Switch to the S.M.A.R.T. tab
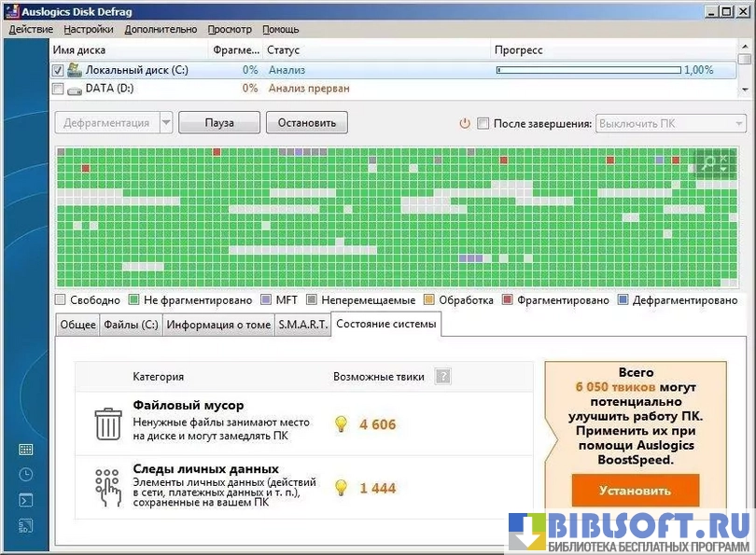Viewport: 756px width, 555px height. point(302,325)
